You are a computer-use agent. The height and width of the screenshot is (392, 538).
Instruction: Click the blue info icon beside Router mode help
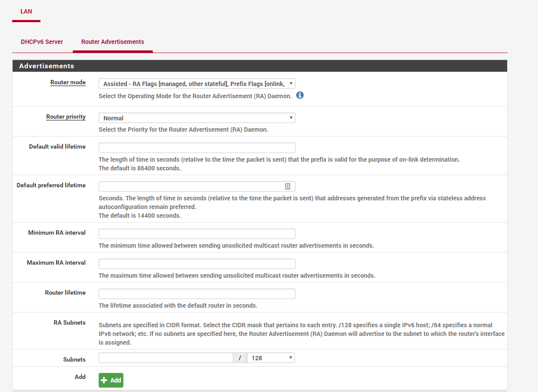pos(300,95)
